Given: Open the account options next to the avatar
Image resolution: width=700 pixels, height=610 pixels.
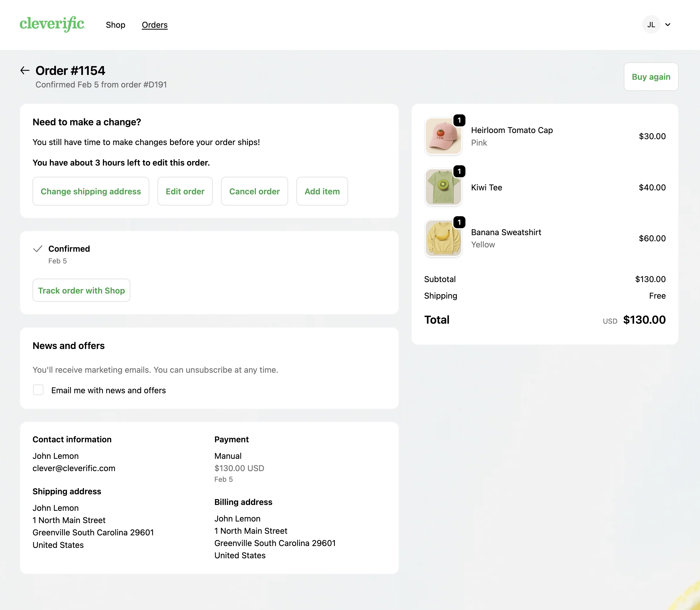Looking at the screenshot, I should point(668,24).
